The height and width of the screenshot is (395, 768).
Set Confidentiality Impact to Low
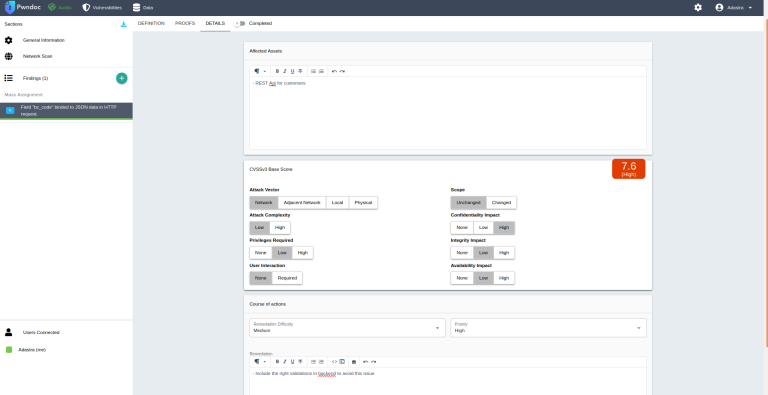coord(483,228)
